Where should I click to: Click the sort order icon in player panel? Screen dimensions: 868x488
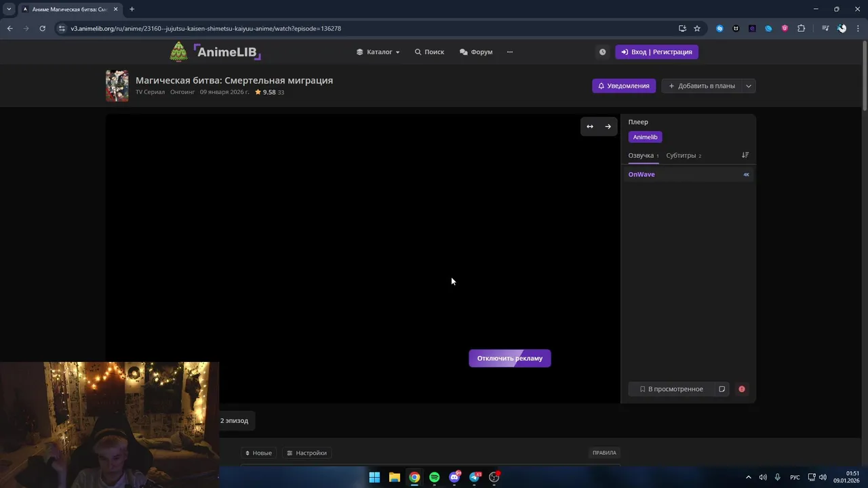pos(745,155)
